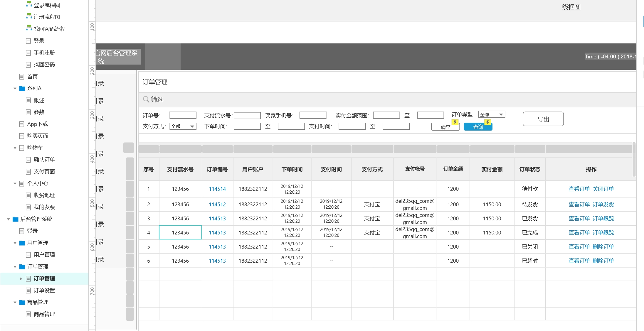Open the 支付方式 dropdown
Screen dimensions: 644x331
point(183,126)
